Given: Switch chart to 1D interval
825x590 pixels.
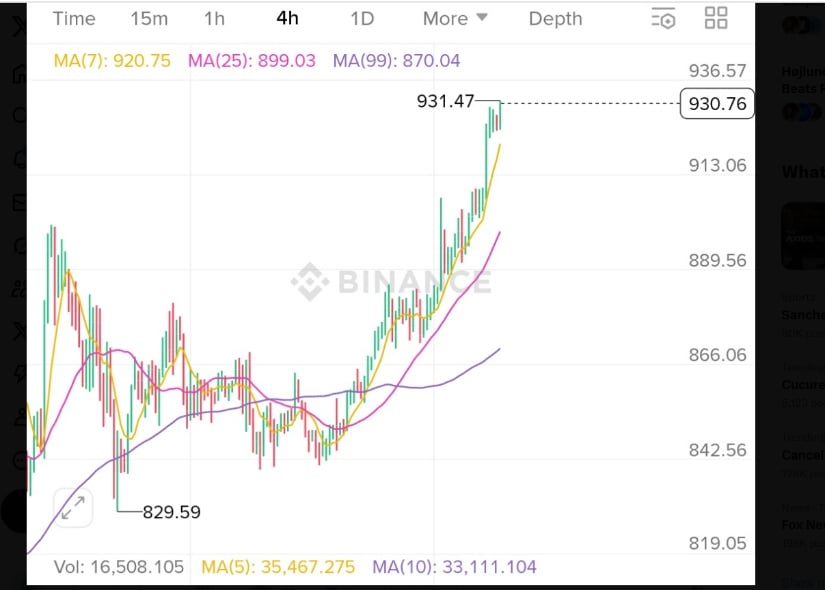Looking at the screenshot, I should pyautogui.click(x=362, y=19).
